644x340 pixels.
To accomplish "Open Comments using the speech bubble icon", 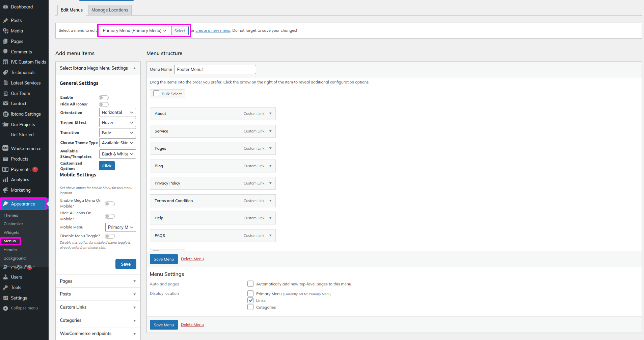I will click(5, 52).
